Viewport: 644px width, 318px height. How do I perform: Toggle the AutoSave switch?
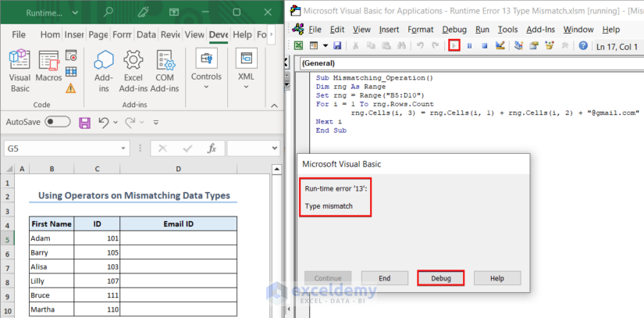click(58, 122)
